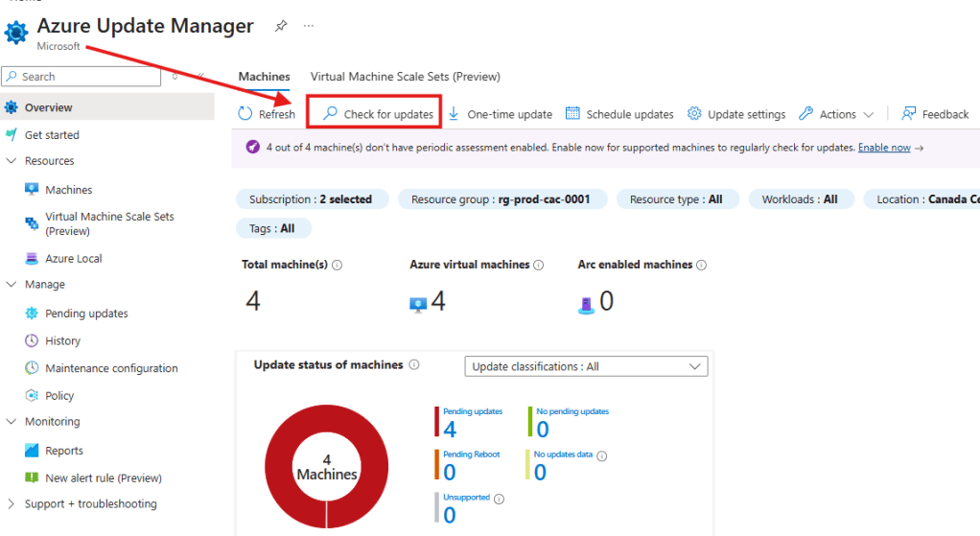
Task: Select the Machines tab
Action: (x=264, y=77)
